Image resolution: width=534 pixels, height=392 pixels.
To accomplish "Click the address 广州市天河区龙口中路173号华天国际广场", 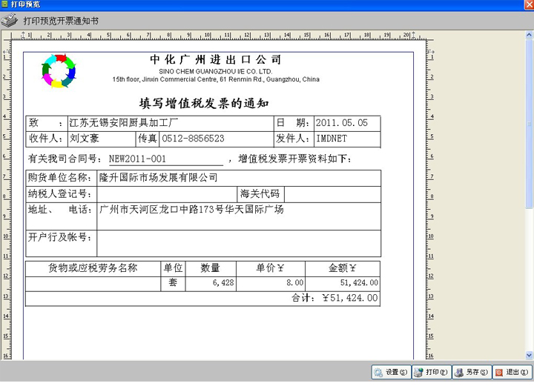I will [191, 209].
